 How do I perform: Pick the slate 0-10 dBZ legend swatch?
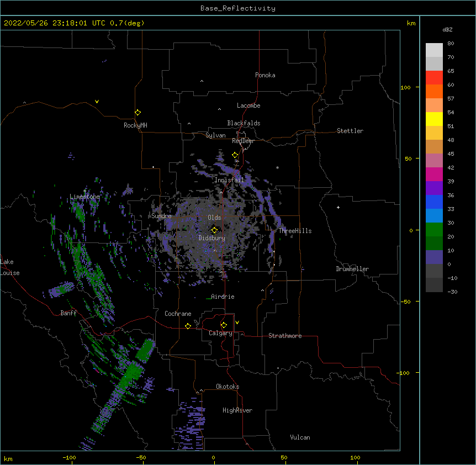pos(434,257)
